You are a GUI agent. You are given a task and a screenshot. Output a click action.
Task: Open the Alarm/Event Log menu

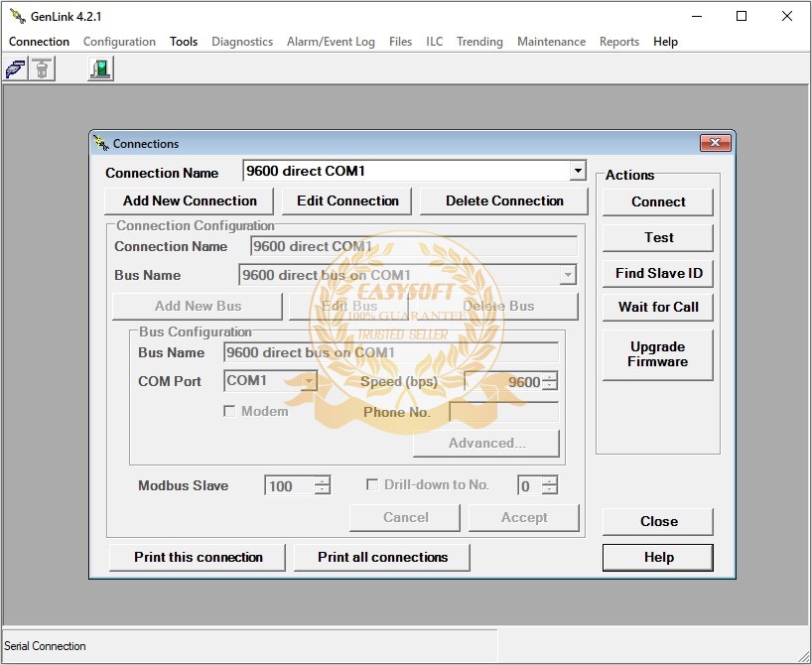pyautogui.click(x=331, y=42)
